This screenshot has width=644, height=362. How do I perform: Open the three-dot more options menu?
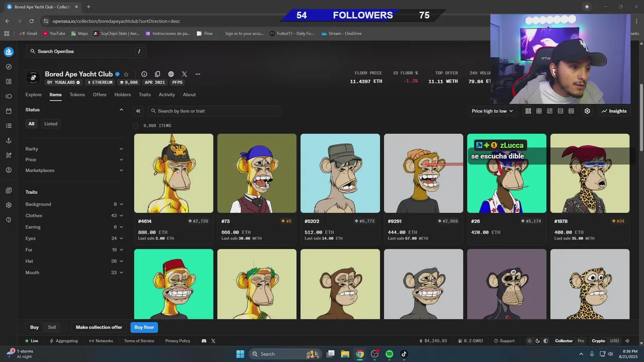point(198,74)
